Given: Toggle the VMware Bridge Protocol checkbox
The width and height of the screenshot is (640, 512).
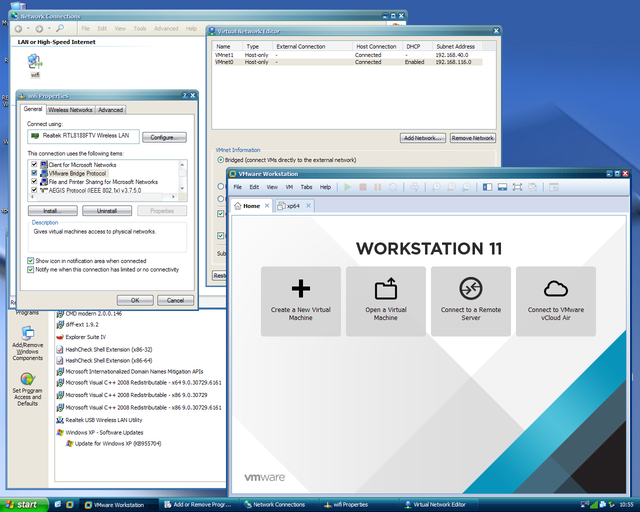Looking at the screenshot, I should [34, 173].
